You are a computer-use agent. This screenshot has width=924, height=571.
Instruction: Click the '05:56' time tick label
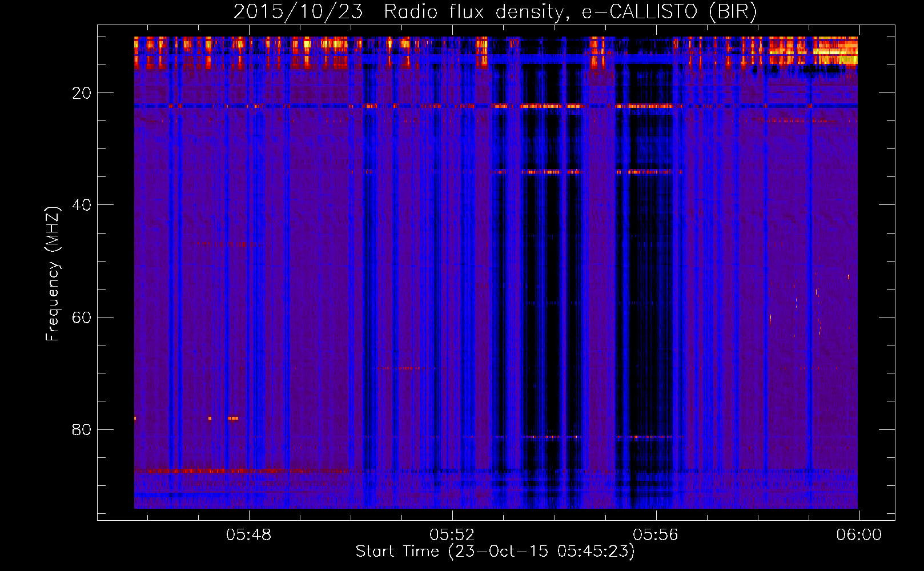(656, 535)
